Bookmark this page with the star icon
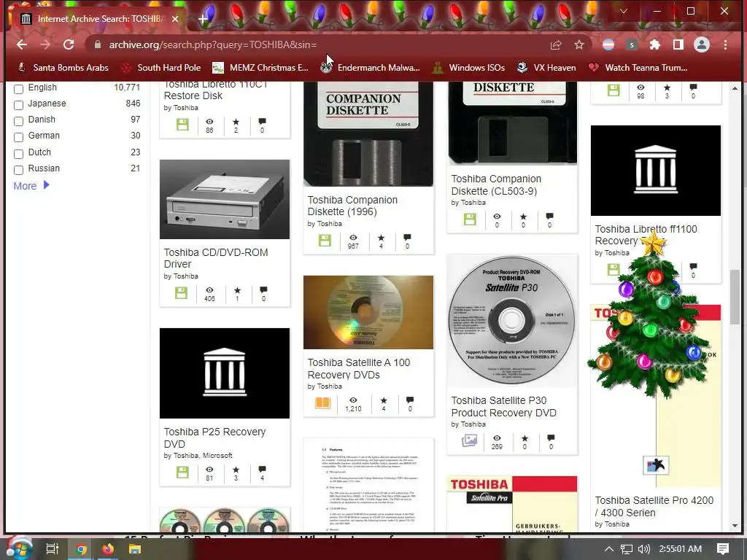 pyautogui.click(x=578, y=44)
